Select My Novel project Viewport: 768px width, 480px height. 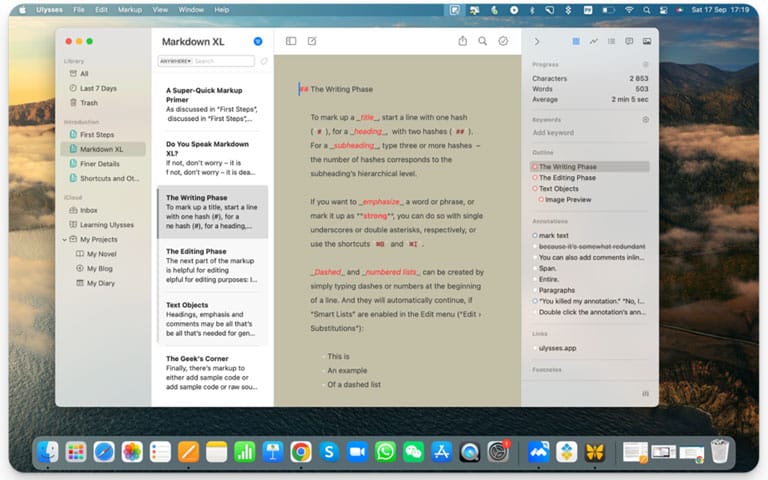[103, 254]
